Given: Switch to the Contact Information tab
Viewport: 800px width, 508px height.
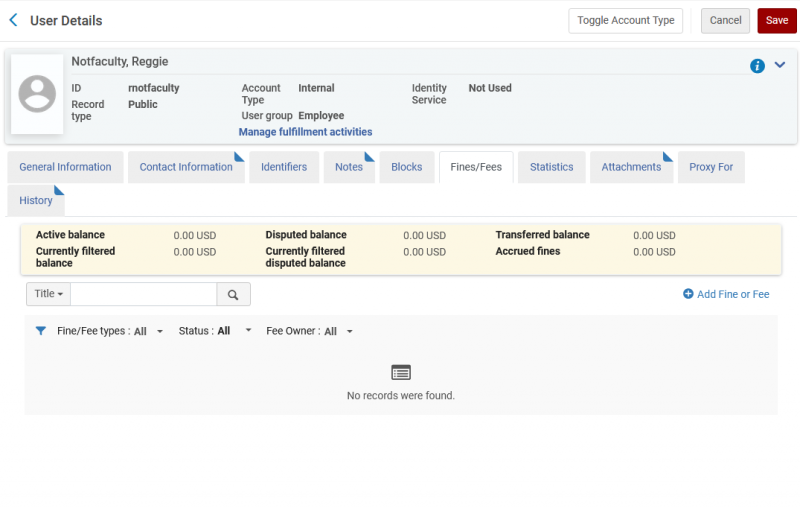Looking at the screenshot, I should [186, 167].
